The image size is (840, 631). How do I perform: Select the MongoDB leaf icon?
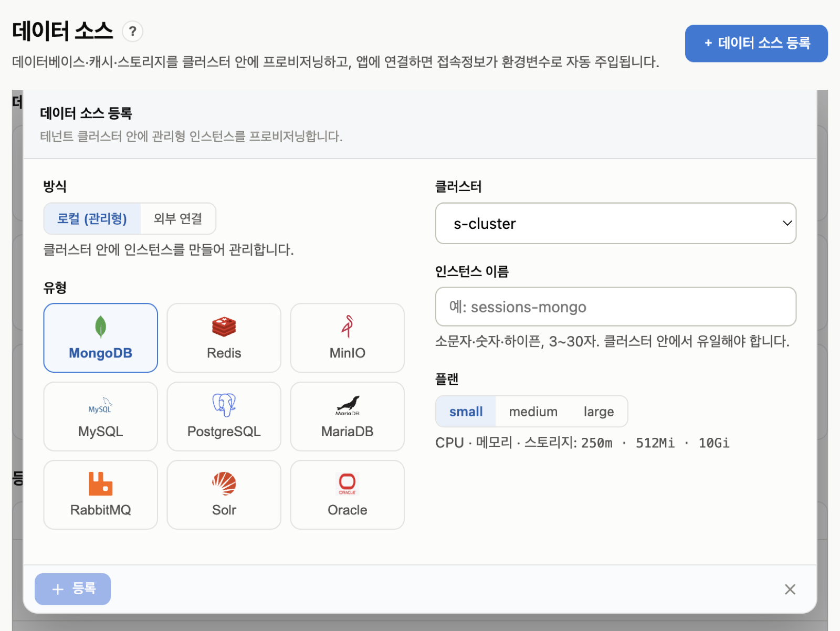pyautogui.click(x=100, y=327)
